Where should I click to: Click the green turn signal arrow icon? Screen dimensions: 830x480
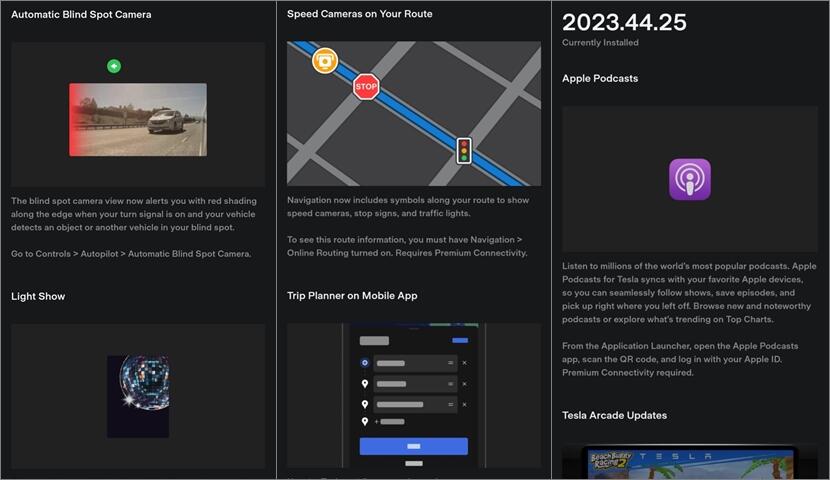click(114, 66)
